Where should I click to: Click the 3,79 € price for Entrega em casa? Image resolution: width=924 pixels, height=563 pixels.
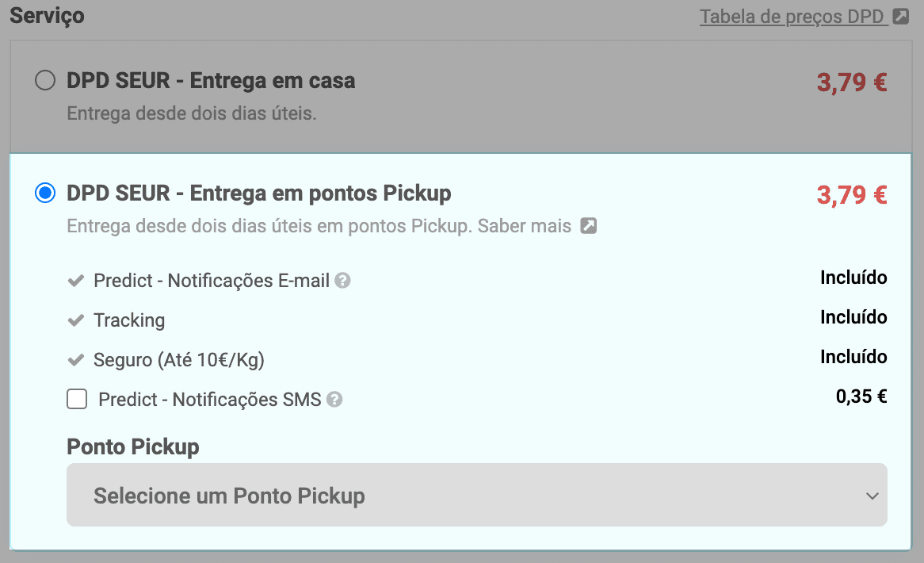point(851,82)
